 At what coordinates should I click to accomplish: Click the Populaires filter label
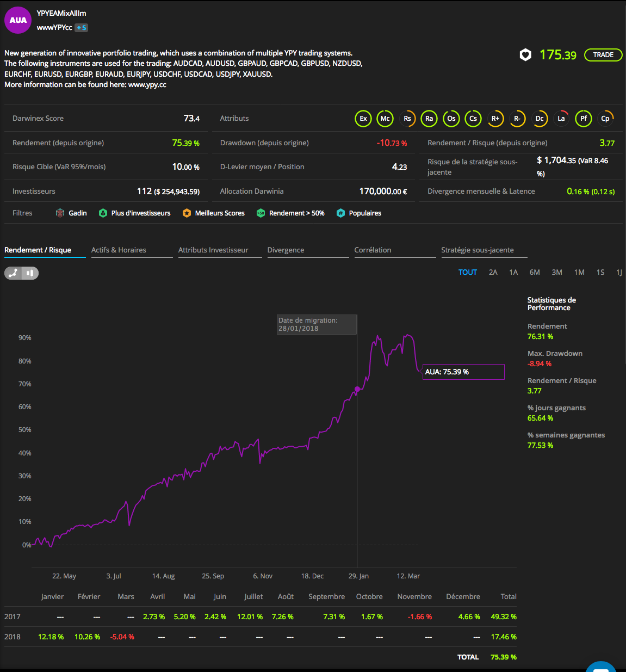(x=365, y=213)
